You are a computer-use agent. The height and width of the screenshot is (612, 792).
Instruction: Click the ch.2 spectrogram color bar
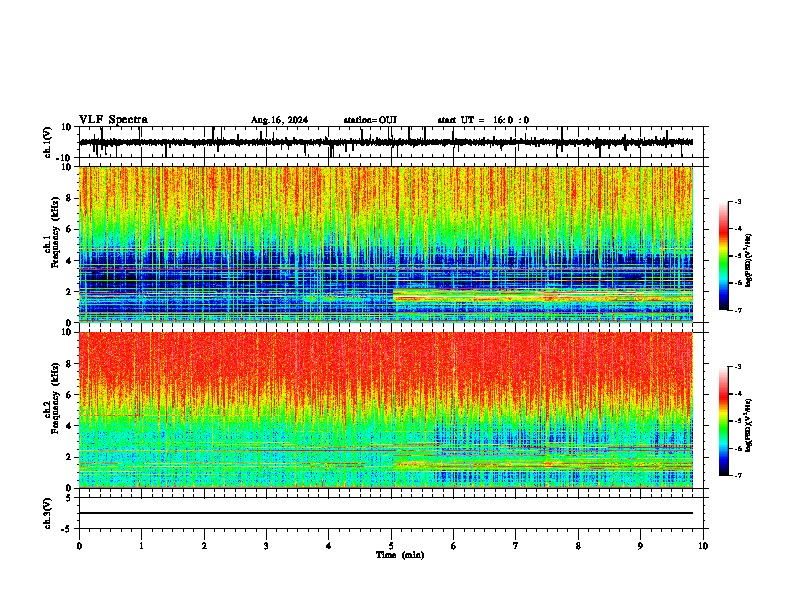pyautogui.click(x=723, y=421)
